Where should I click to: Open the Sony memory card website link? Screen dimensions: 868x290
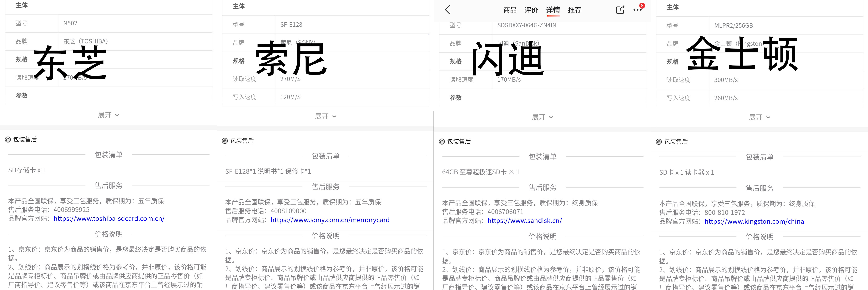pyautogui.click(x=330, y=220)
